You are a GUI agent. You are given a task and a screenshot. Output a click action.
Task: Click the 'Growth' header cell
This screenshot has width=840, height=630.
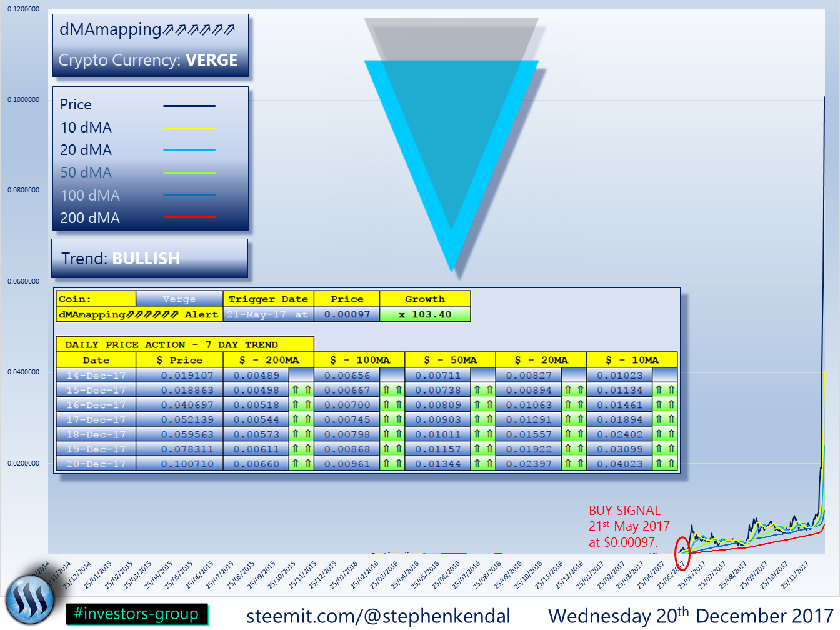(425, 299)
